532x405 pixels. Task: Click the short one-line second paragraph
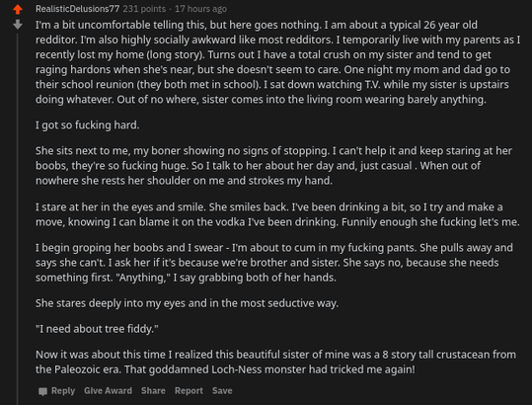pyautogui.click(x=88, y=125)
